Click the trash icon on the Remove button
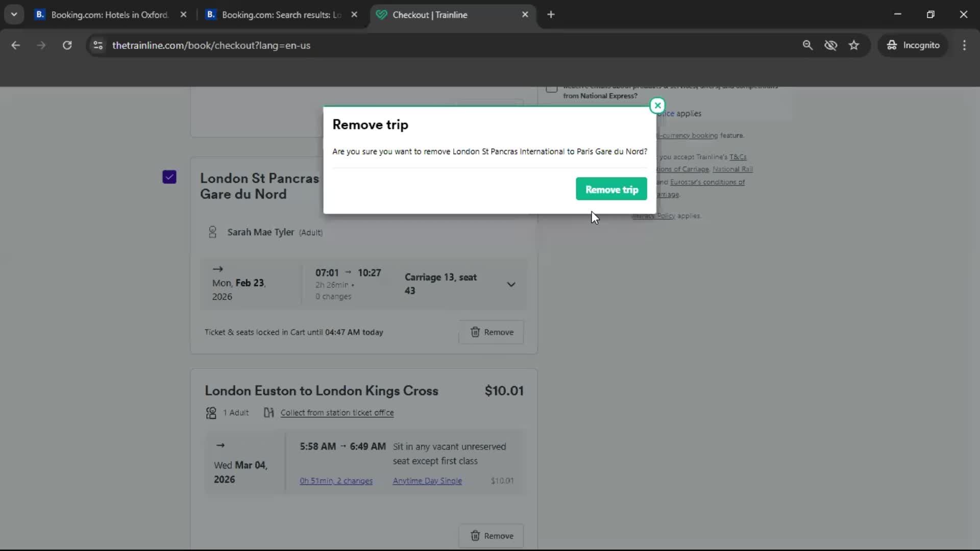The width and height of the screenshot is (980, 551). (476, 332)
